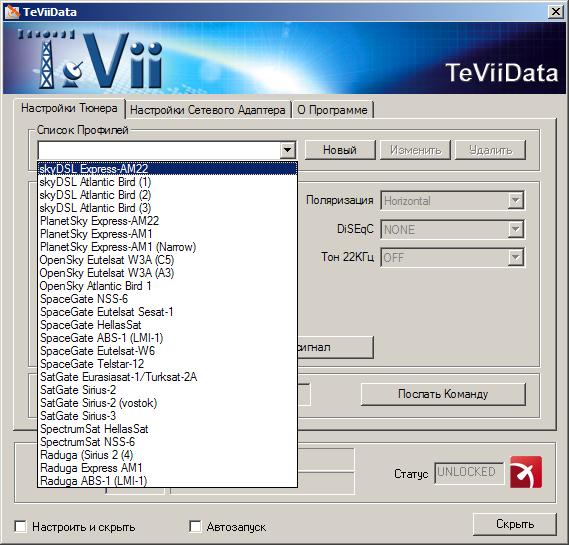Switch to Настройки Тюнера tab
Screen dimensions: 569x545
click(69, 108)
